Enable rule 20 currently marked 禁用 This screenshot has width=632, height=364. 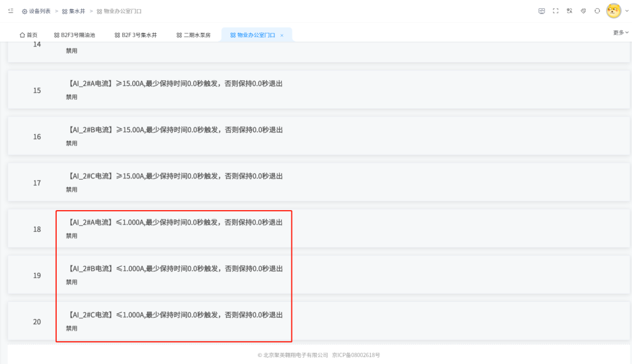click(71, 328)
